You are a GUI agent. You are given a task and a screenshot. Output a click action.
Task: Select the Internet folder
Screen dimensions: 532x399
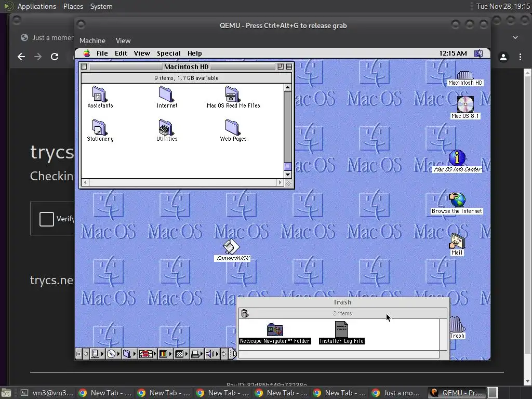[x=167, y=97]
